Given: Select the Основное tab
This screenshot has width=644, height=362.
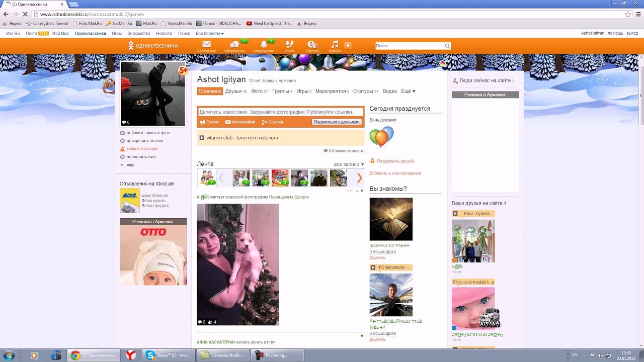Looking at the screenshot, I should point(210,91).
